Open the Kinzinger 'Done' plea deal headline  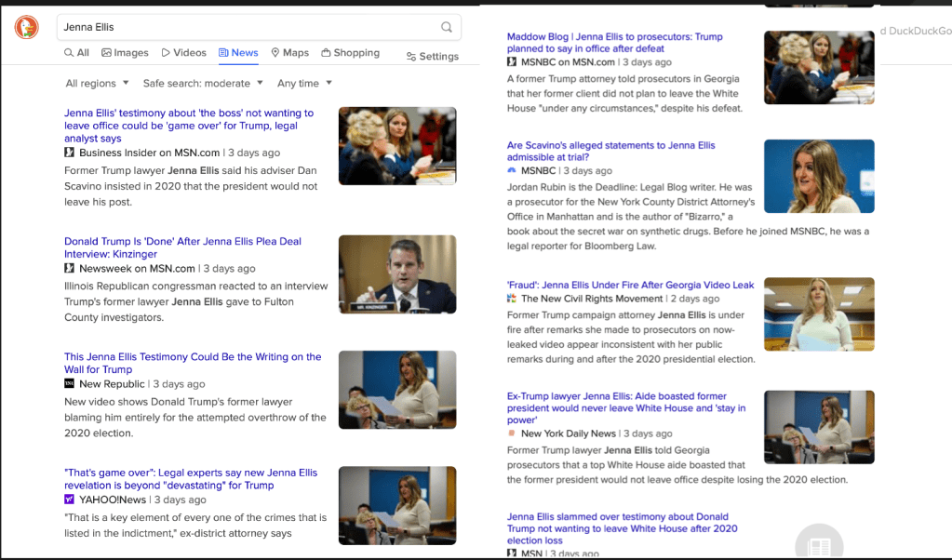coord(182,247)
